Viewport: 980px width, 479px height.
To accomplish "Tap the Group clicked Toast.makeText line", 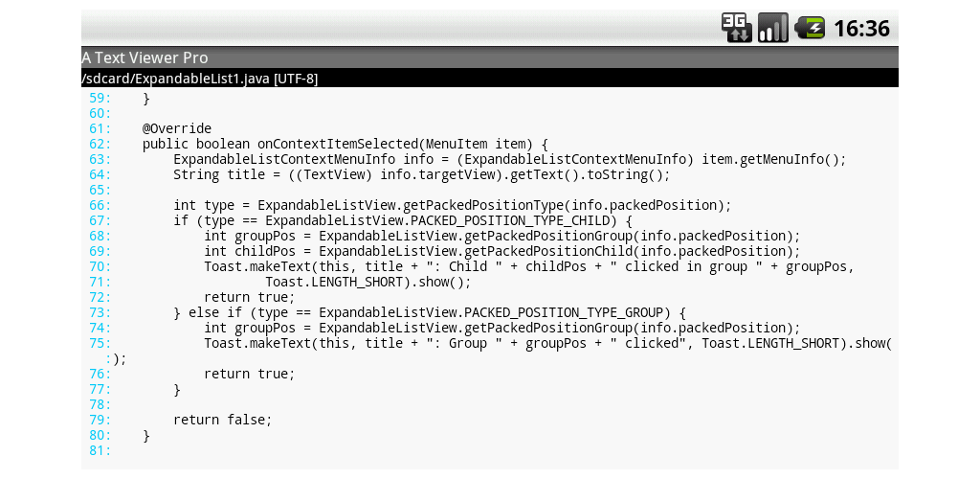I will [x=547, y=343].
